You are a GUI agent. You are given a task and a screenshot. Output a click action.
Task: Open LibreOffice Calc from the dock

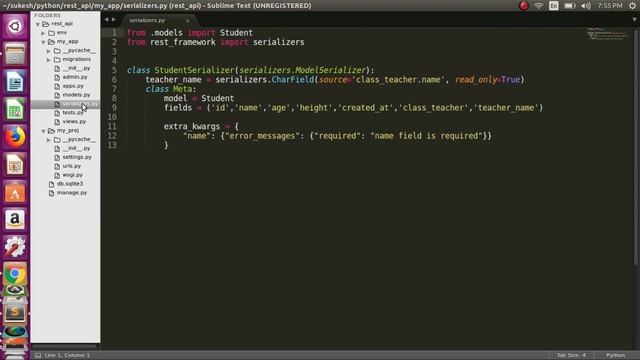pyautogui.click(x=15, y=109)
